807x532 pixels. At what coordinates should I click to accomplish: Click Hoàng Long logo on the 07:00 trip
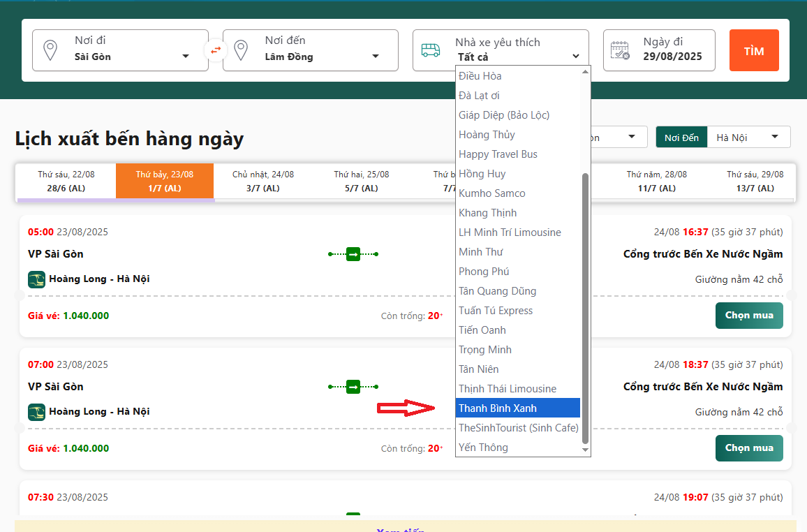click(36, 412)
